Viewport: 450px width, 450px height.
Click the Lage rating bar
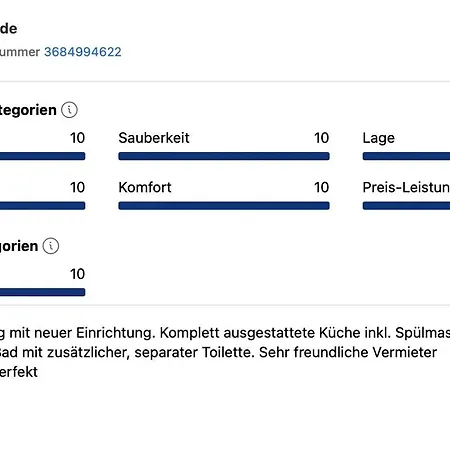pos(406,156)
